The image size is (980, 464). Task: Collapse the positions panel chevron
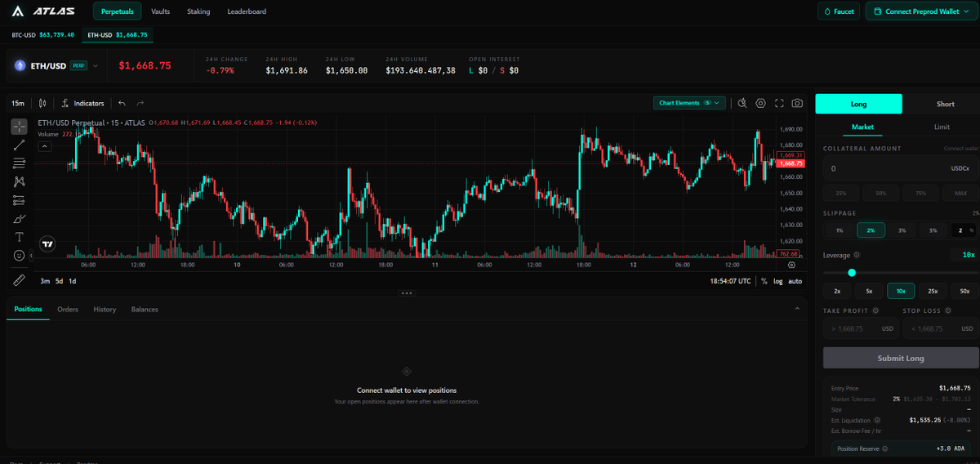[797, 309]
